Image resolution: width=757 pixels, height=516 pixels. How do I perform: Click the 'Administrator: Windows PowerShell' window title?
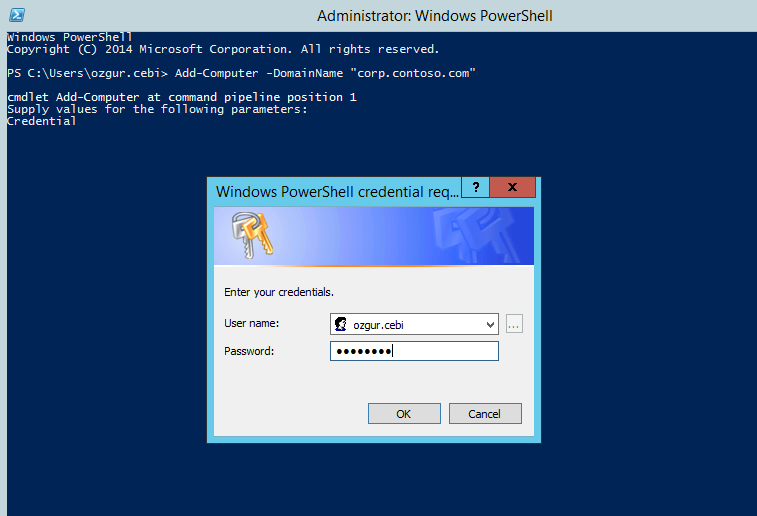tap(435, 16)
